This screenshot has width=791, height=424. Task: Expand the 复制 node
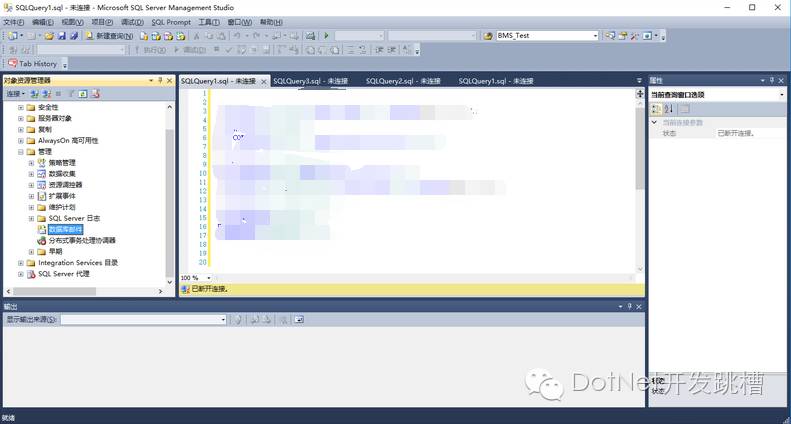click(21, 130)
